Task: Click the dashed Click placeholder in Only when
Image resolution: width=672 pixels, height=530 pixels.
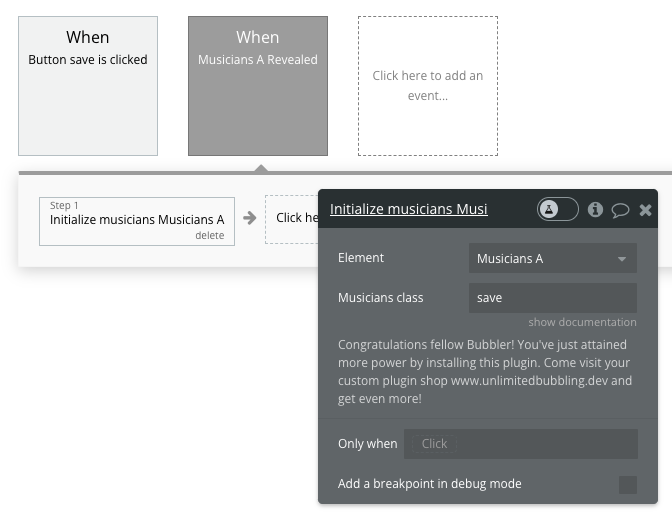Action: point(434,444)
